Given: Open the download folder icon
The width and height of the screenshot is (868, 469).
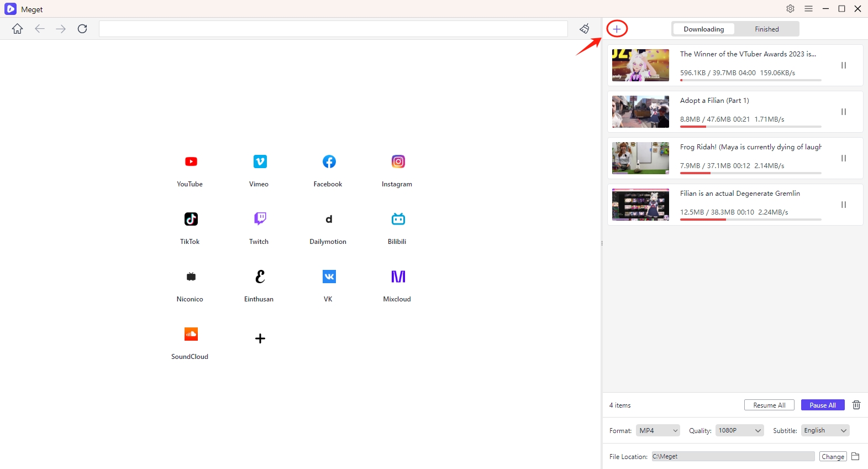Looking at the screenshot, I should click(x=855, y=456).
